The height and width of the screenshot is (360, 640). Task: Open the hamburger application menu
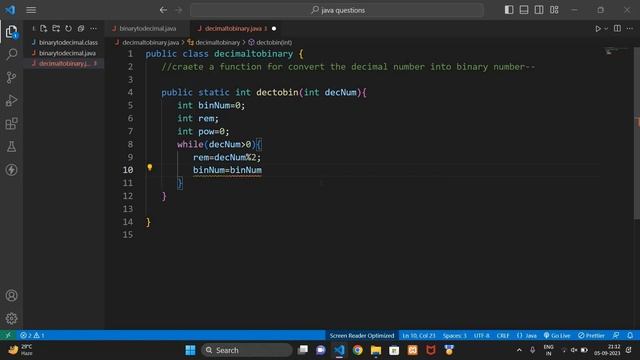pos(31,10)
